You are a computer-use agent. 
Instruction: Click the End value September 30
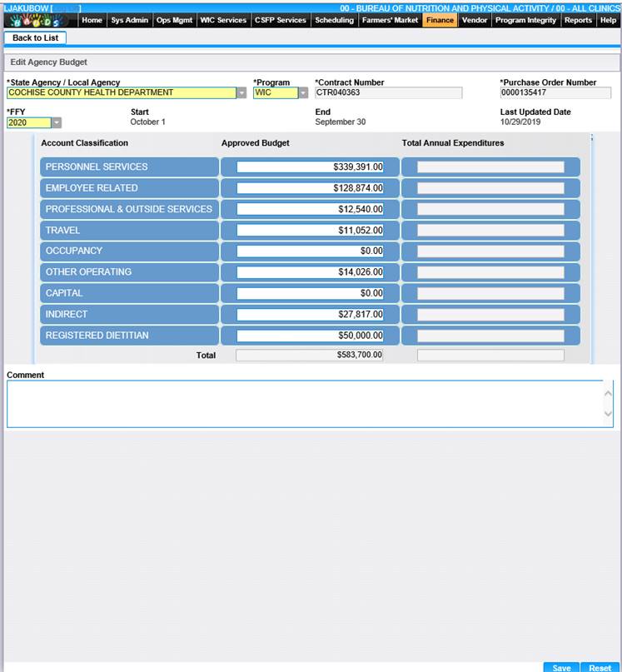coord(341,122)
